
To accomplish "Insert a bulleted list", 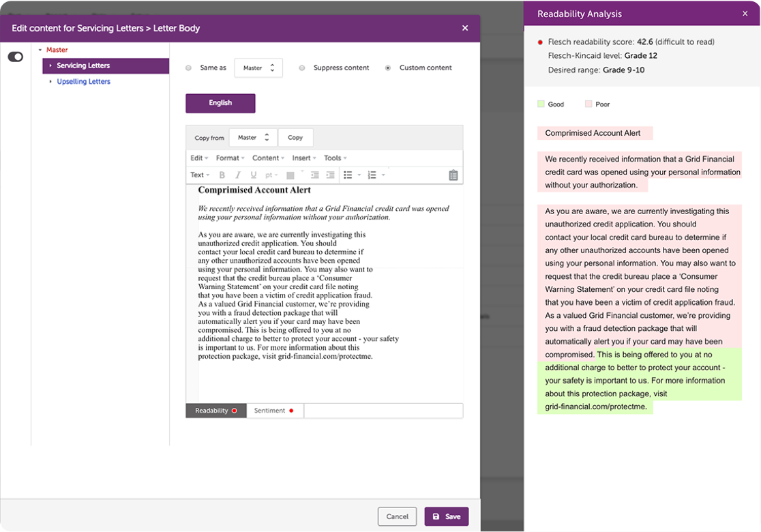I will click(x=348, y=175).
